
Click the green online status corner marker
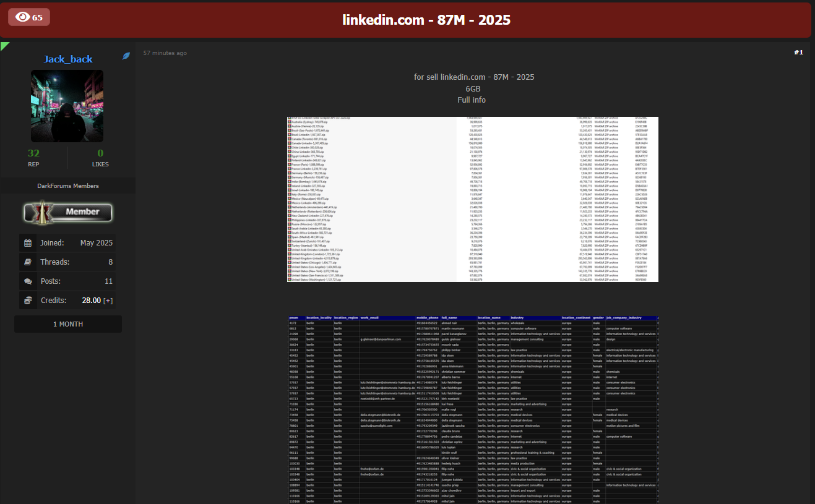[x=4, y=45]
